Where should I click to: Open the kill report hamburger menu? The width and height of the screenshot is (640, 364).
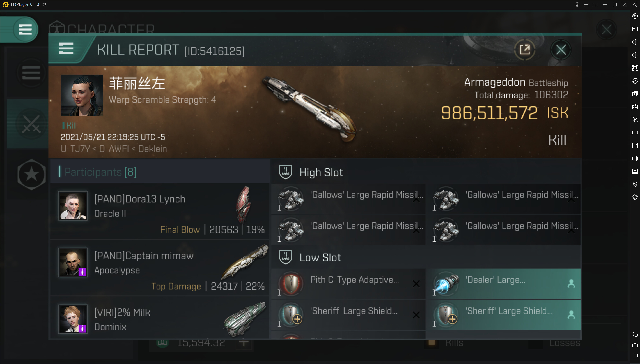tap(66, 49)
